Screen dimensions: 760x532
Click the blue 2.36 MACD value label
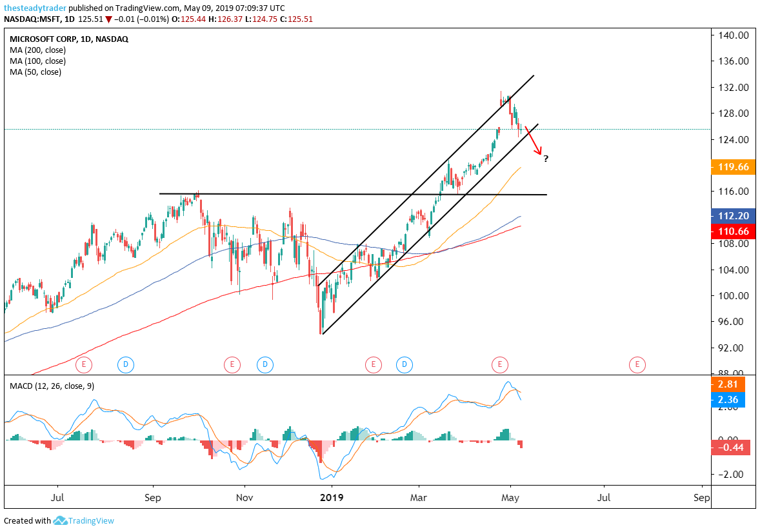click(728, 400)
